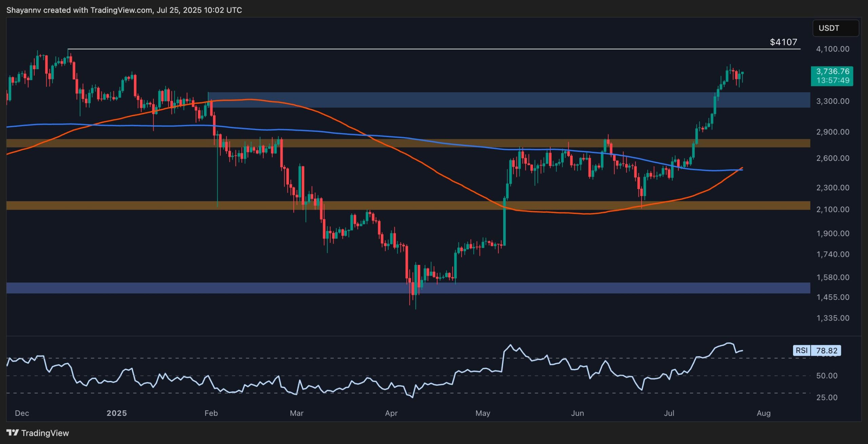868x444 pixels.
Task: Select the TradingView watermark text
Action: click(45, 433)
